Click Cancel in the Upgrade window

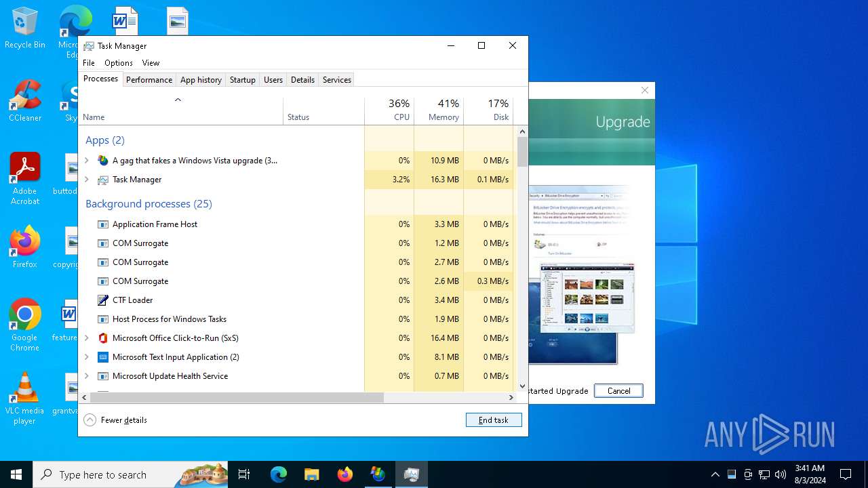point(618,391)
